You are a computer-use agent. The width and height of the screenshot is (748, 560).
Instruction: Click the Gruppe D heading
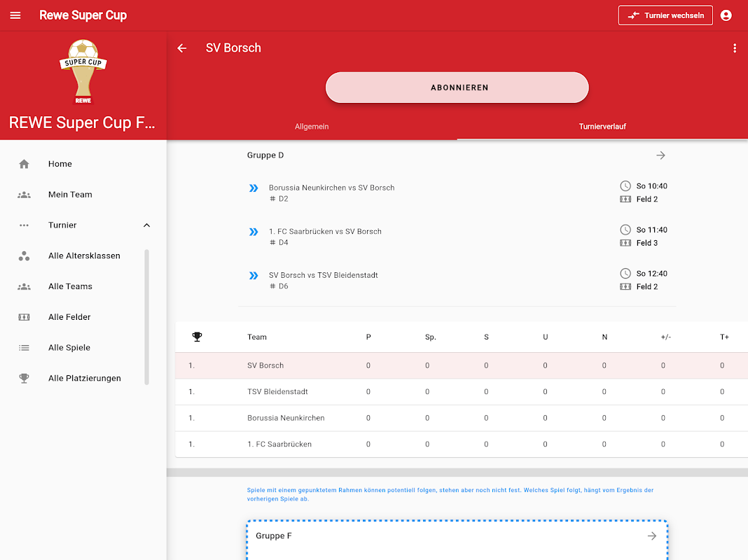265,155
